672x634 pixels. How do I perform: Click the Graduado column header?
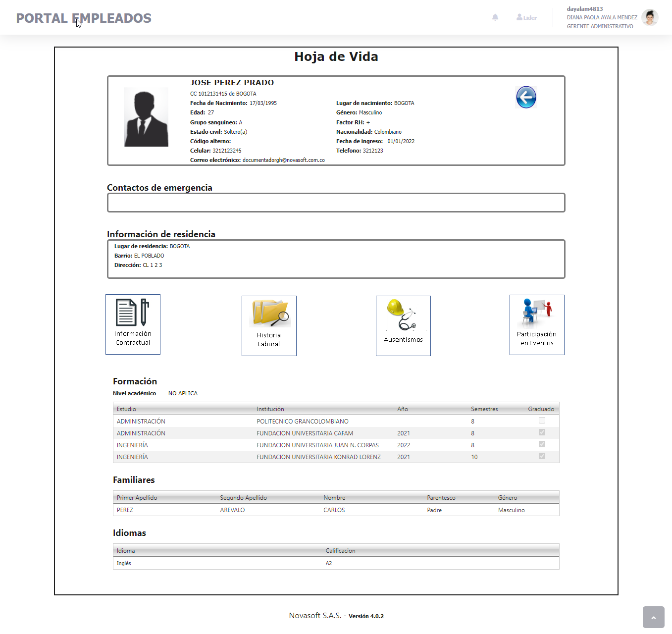tap(541, 409)
